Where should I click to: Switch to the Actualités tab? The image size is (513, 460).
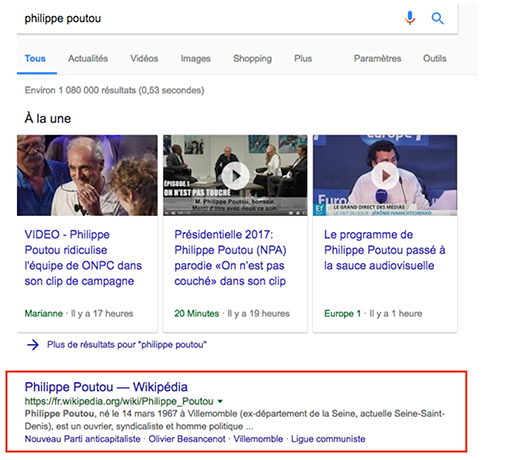(x=88, y=58)
